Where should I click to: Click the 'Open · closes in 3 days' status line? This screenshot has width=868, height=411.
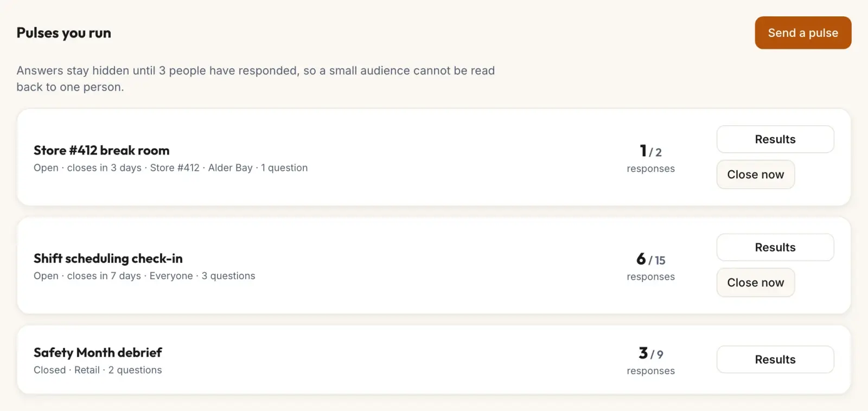tap(170, 168)
